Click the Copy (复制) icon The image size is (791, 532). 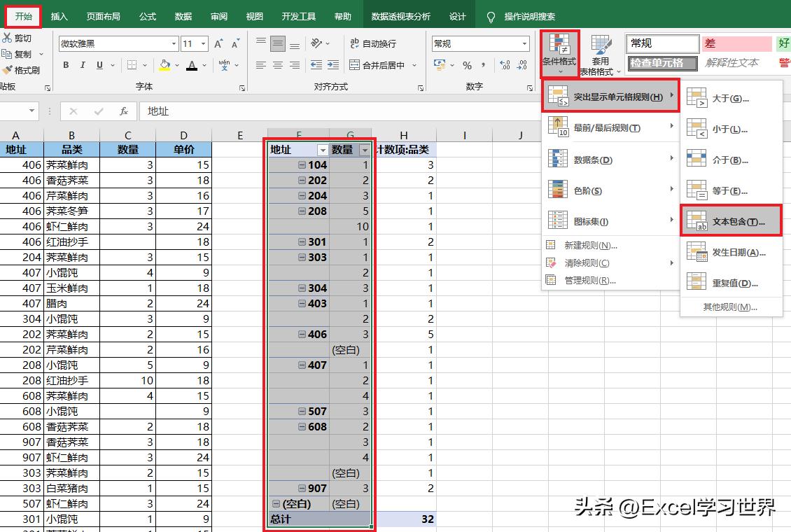7,52
